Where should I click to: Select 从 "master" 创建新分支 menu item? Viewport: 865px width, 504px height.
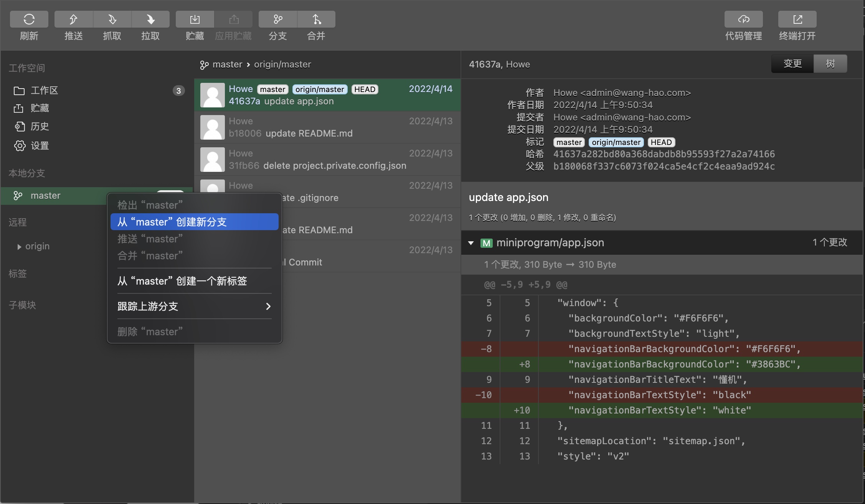pyautogui.click(x=195, y=222)
